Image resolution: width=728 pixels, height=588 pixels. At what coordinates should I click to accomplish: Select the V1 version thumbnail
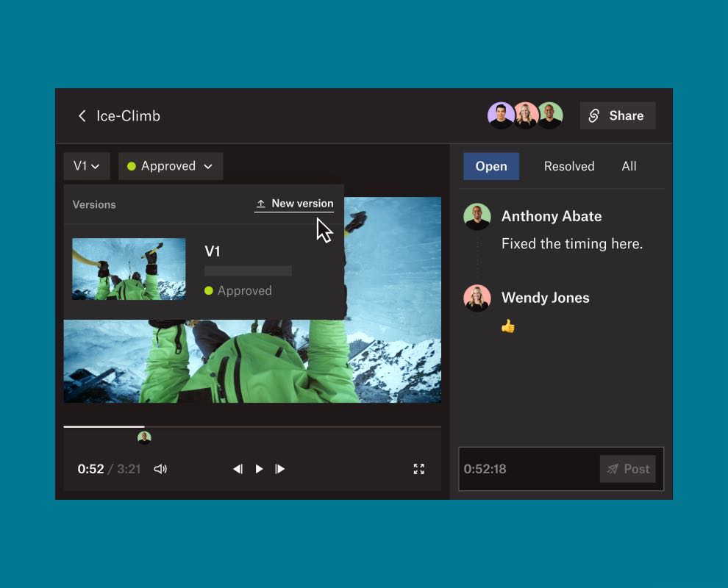click(129, 269)
